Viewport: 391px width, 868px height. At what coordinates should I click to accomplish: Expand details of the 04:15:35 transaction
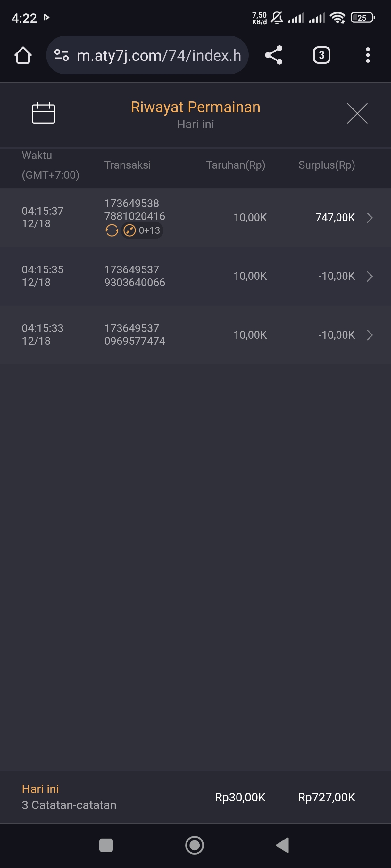pyautogui.click(x=370, y=276)
